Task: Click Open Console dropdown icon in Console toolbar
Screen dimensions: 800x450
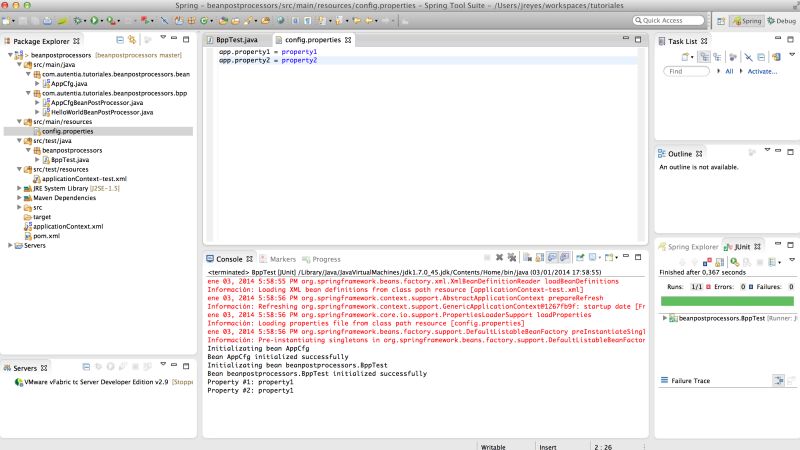Action: [609, 258]
